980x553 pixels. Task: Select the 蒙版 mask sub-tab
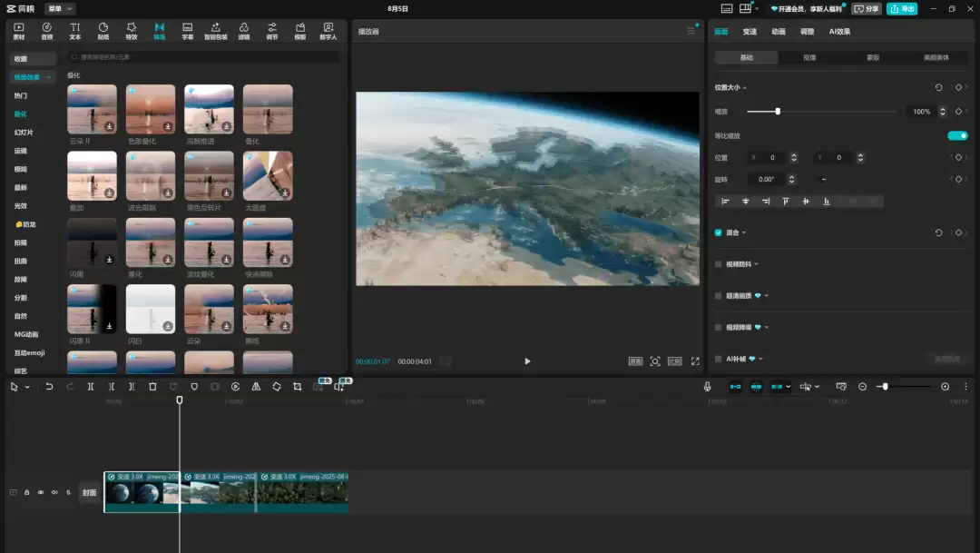873,57
